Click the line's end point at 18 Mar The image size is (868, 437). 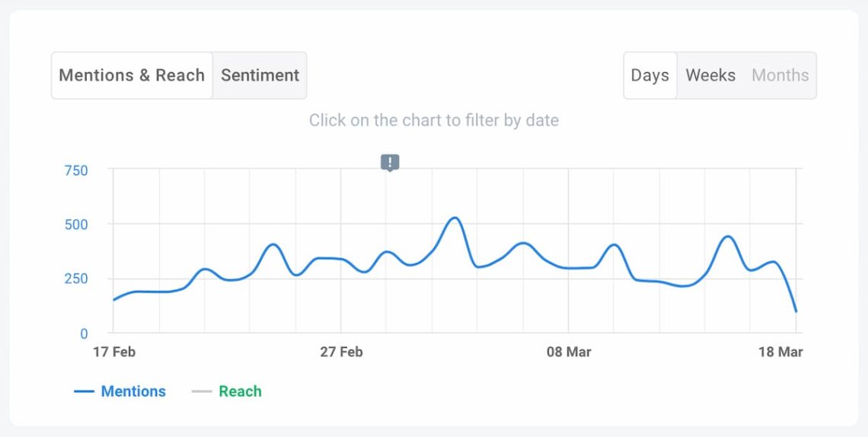click(796, 311)
